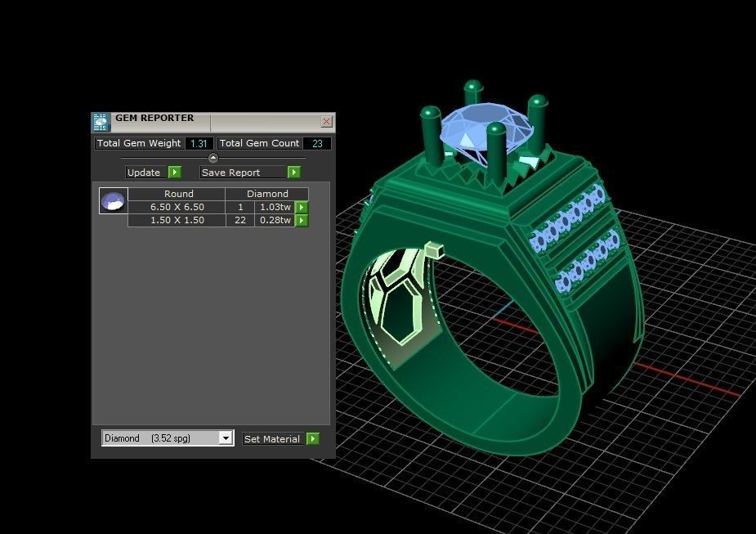Viewport: 756px width, 534px height.
Task: Click the Total Gem Weight label
Action: (139, 143)
